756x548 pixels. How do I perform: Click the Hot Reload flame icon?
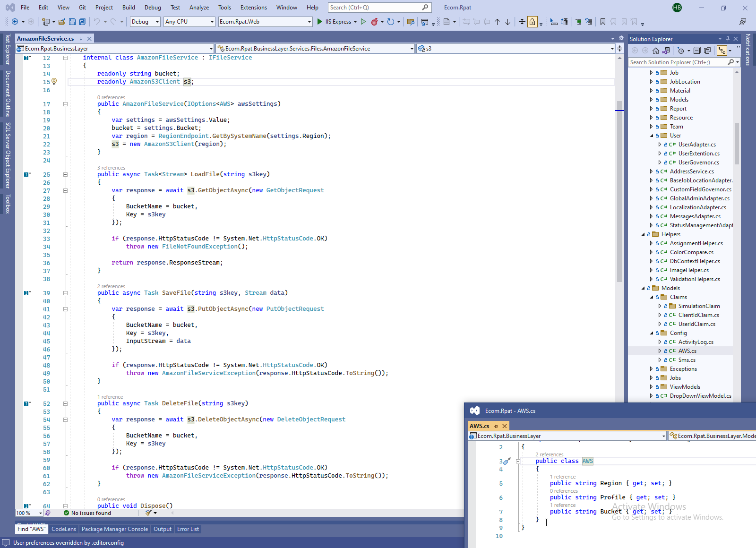[374, 22]
